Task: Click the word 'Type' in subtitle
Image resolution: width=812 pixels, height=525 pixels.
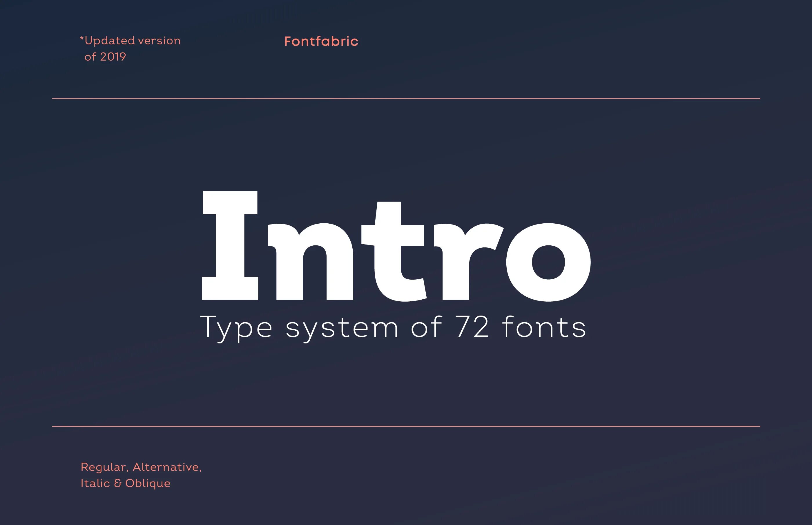Action: click(236, 327)
